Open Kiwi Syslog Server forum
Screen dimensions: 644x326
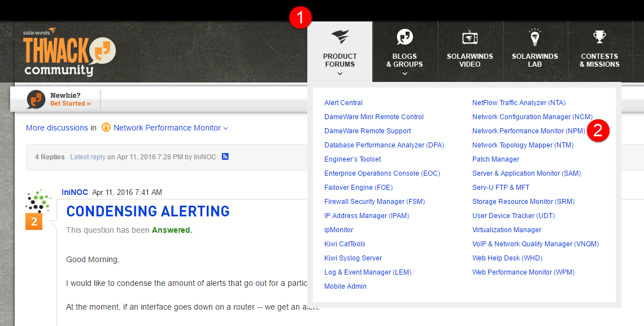[353, 258]
